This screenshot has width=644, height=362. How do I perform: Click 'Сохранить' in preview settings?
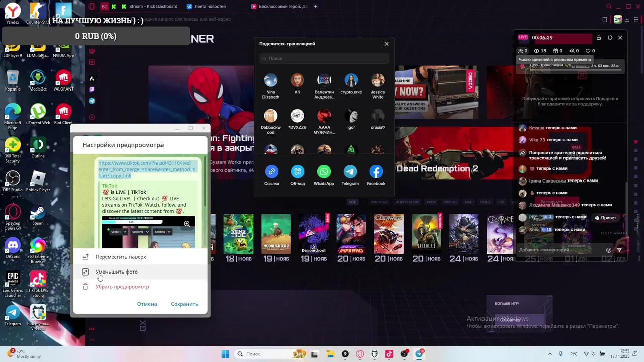[184, 304]
